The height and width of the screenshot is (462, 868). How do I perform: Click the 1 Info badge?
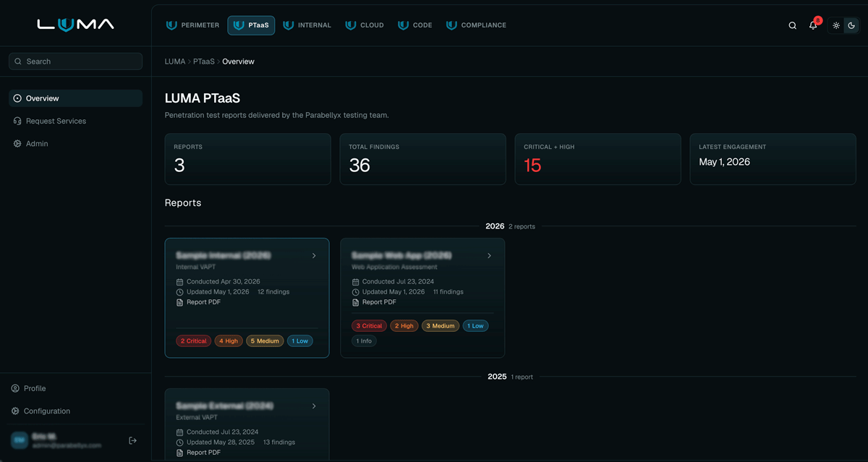(364, 341)
